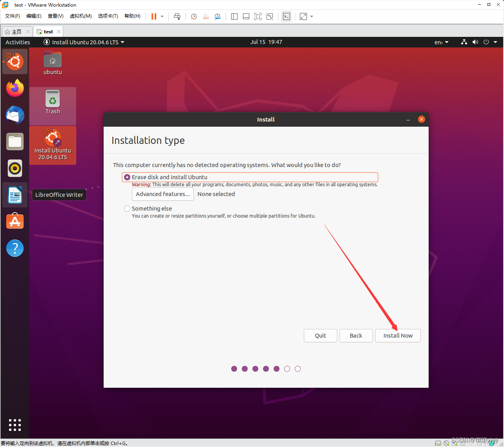This screenshot has width=504, height=447.
Task: Open the en input source menu
Action: [441, 42]
